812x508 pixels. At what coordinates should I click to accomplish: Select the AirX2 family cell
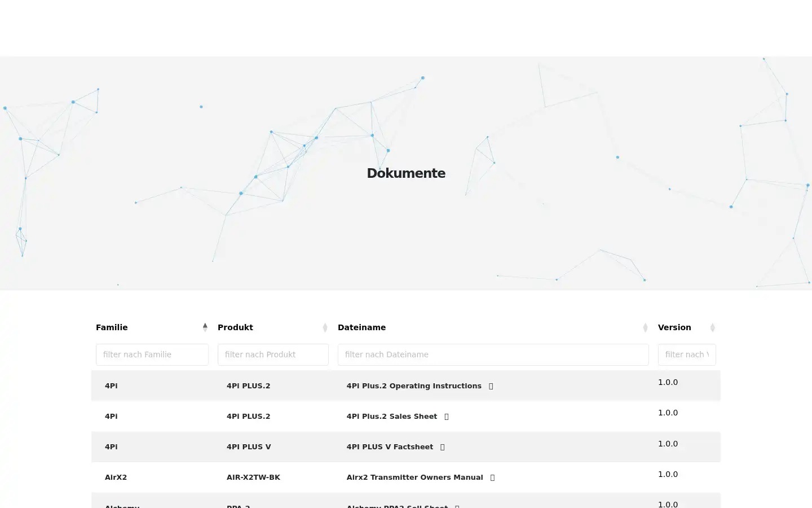click(116, 478)
